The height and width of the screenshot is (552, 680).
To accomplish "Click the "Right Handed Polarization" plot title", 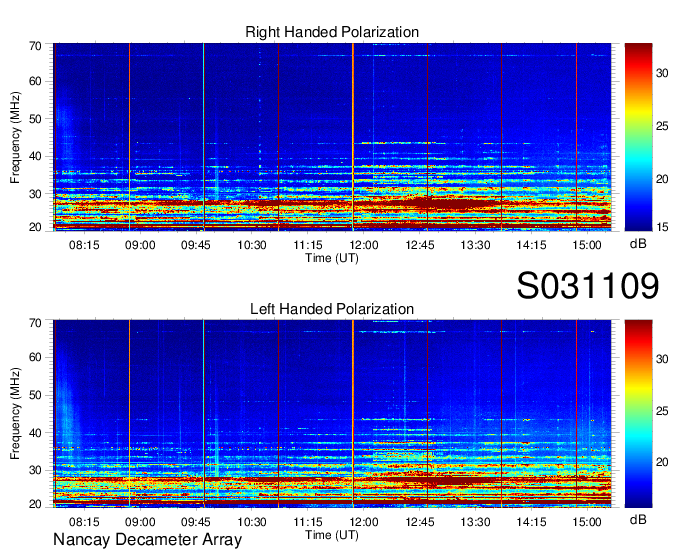I will 332,32.
